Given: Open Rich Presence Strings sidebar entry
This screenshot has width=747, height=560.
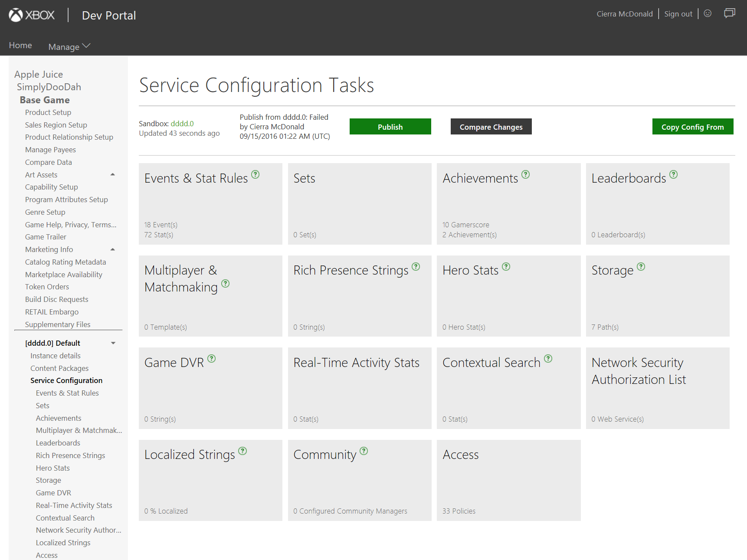Looking at the screenshot, I should [71, 455].
